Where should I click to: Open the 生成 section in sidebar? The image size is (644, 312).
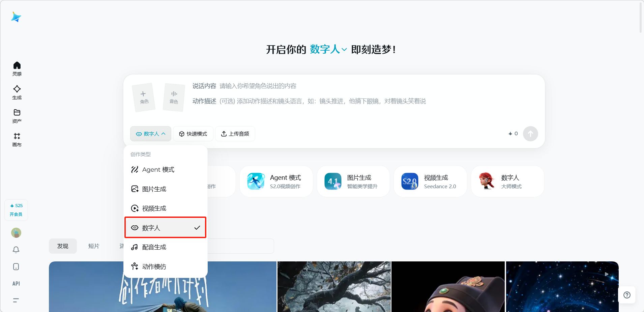coord(17,92)
